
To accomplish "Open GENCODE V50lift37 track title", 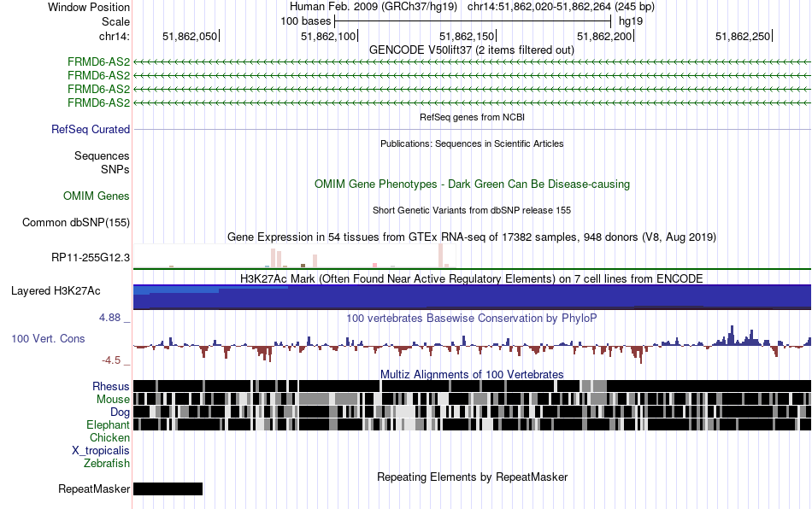I will click(x=471, y=50).
